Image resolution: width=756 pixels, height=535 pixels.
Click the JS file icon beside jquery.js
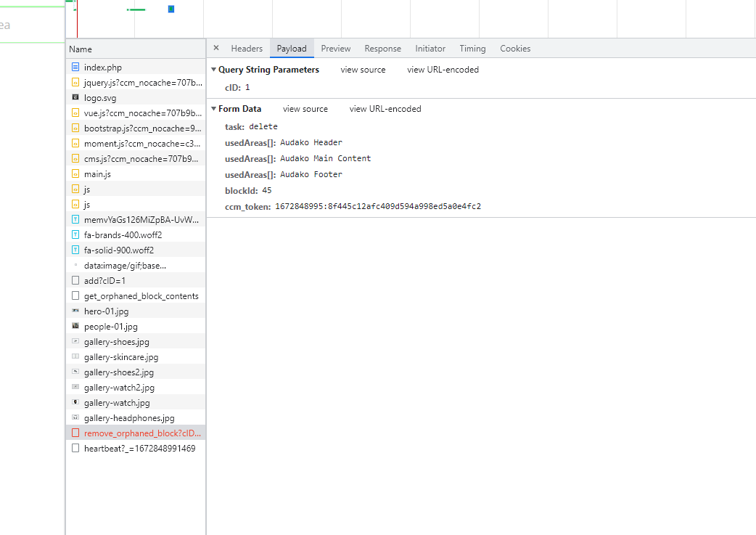75,82
